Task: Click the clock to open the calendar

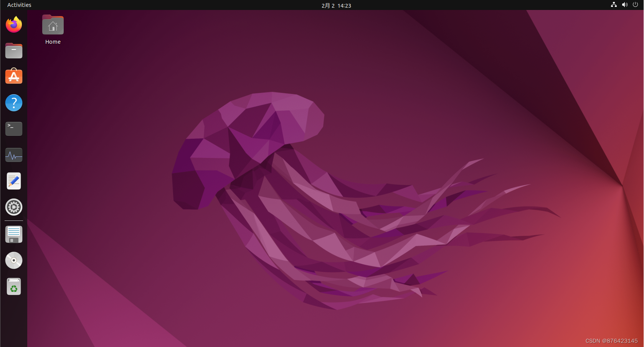Action: (x=336, y=5)
